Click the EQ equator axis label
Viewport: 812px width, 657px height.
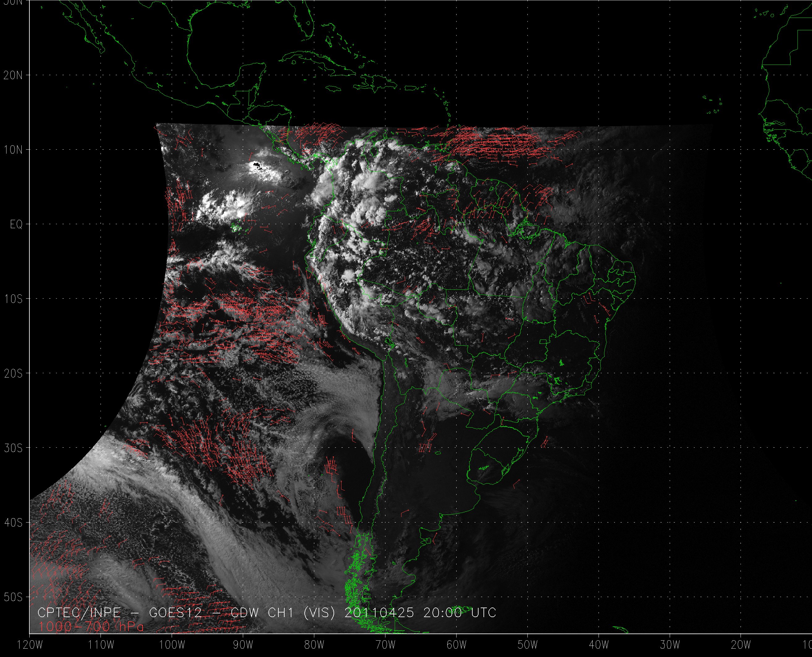pyautogui.click(x=16, y=224)
